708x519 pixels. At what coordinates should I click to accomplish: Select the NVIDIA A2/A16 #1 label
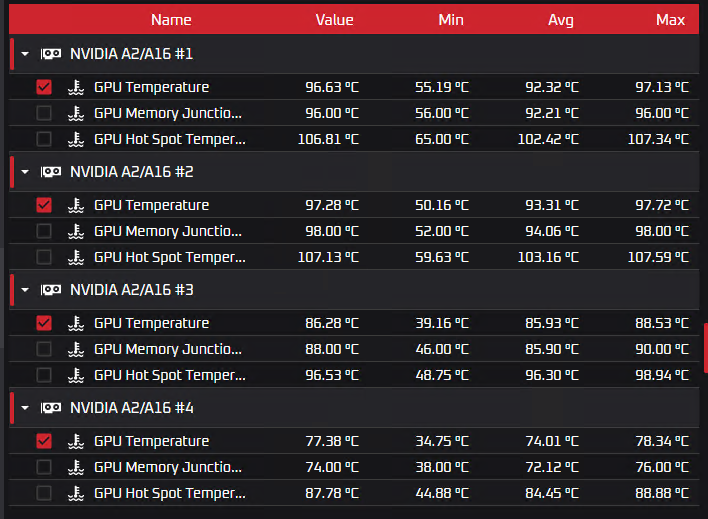pyautogui.click(x=131, y=54)
